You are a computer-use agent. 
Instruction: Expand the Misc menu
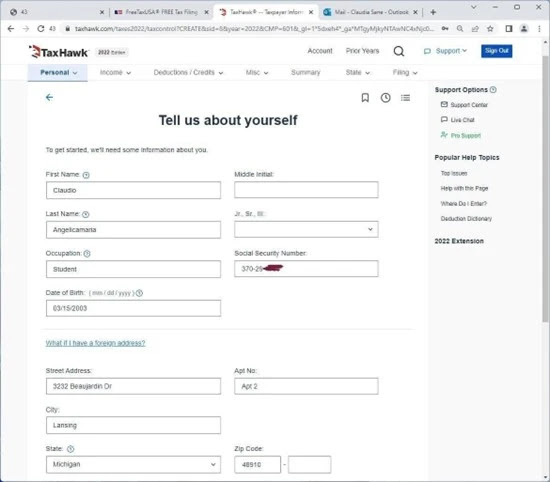click(257, 73)
